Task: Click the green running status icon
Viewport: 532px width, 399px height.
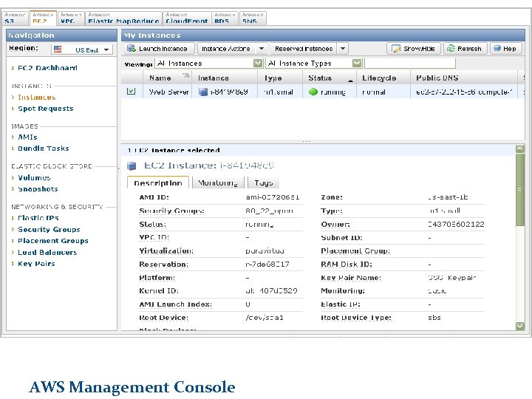Action: click(313, 92)
